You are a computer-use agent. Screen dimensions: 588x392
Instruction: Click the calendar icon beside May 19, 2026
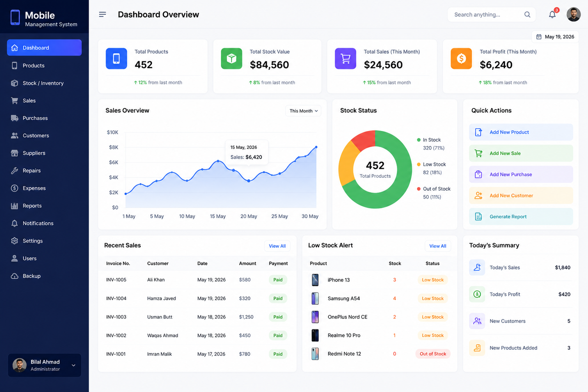pos(539,37)
